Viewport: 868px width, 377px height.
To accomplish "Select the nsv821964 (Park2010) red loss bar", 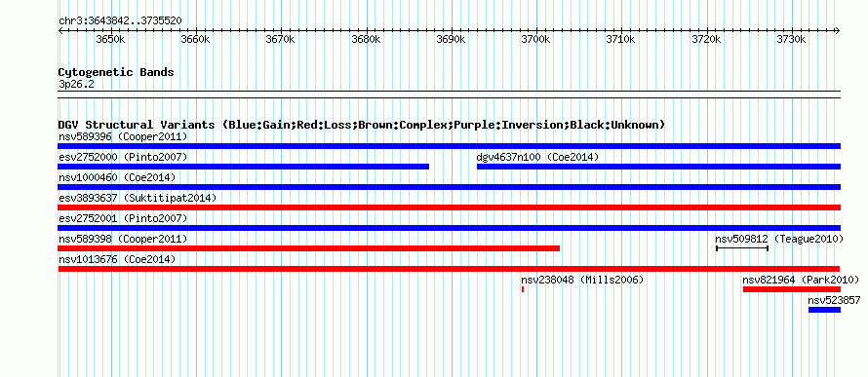I will click(x=792, y=289).
